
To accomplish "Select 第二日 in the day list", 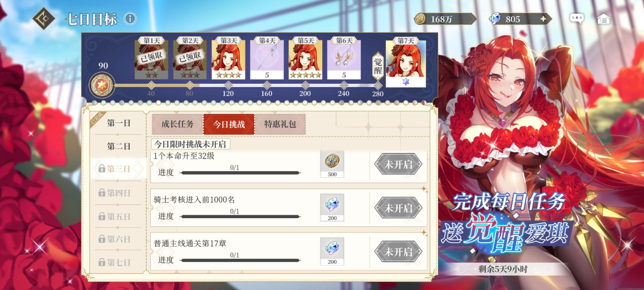I will tap(118, 146).
